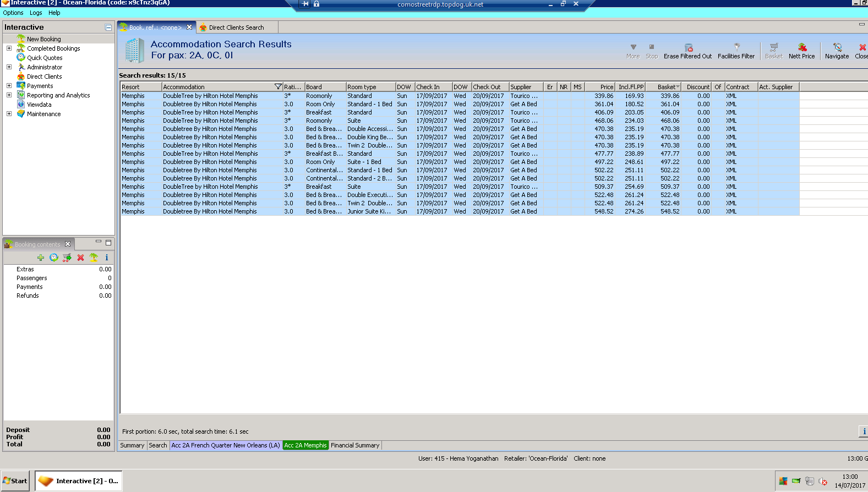Viewport: 868px width, 492px height.
Task: Expand Reporting and Analytics node
Action: click(9, 95)
